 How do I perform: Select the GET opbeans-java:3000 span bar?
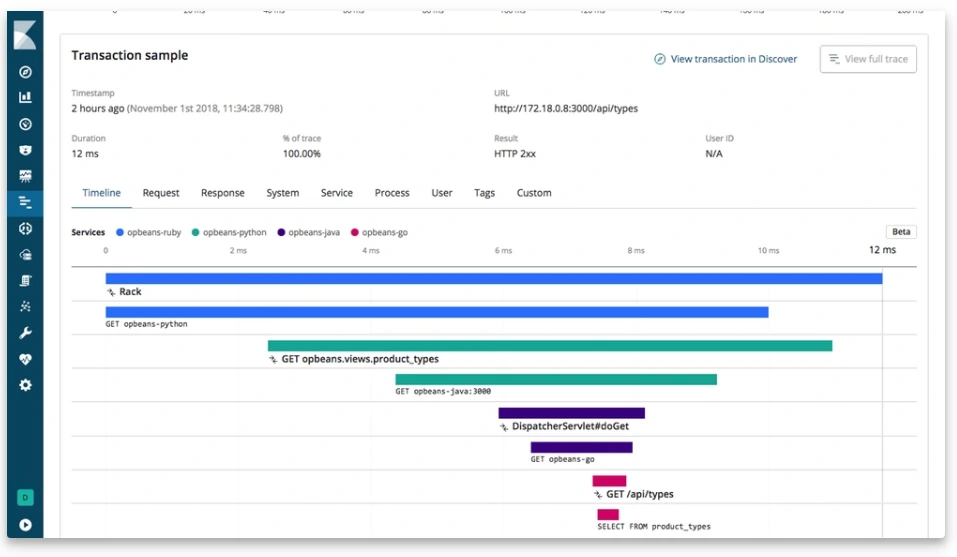[556, 379]
